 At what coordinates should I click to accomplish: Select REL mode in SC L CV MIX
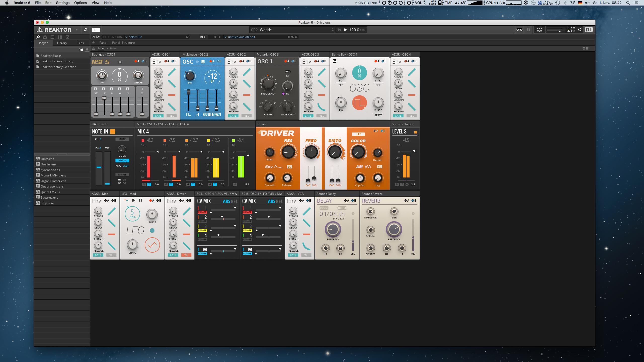(x=234, y=201)
